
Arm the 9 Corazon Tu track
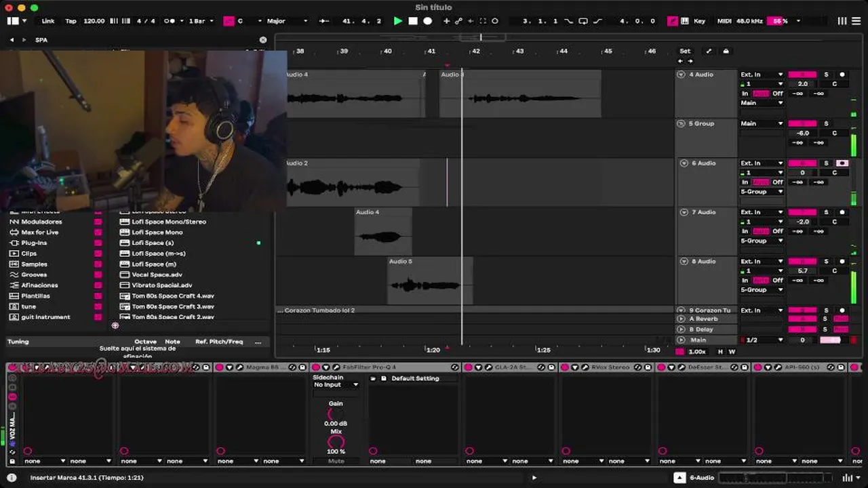click(x=842, y=310)
